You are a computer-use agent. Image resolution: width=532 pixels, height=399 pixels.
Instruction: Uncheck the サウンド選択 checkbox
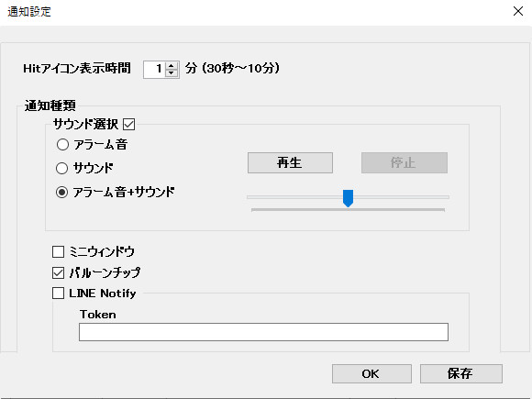point(129,124)
